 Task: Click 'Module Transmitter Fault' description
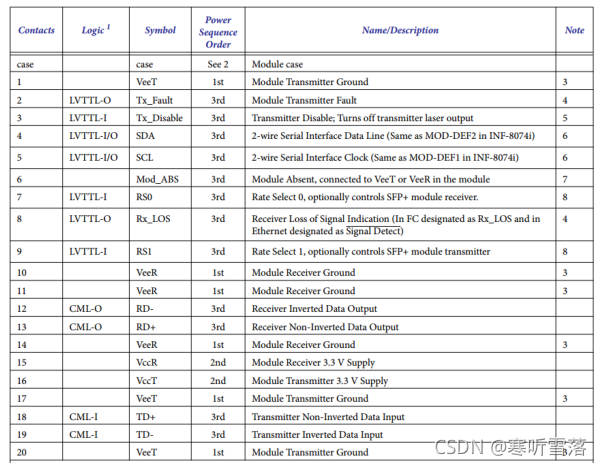point(304,101)
